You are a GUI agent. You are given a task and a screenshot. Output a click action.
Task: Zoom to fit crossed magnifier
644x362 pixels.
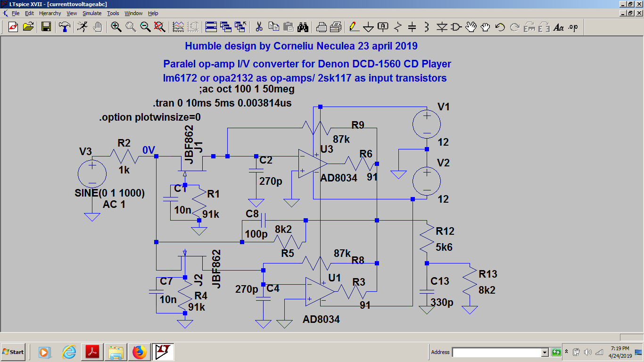160,27
